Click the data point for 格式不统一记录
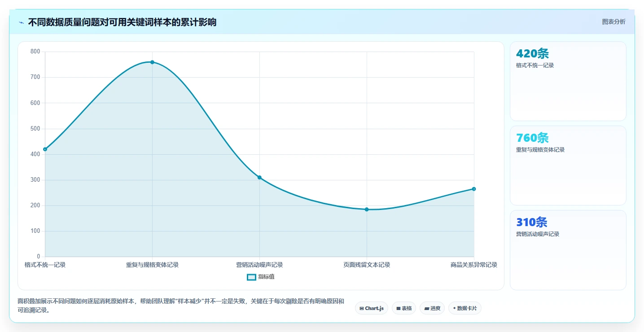This screenshot has height=332, width=644. [x=45, y=149]
